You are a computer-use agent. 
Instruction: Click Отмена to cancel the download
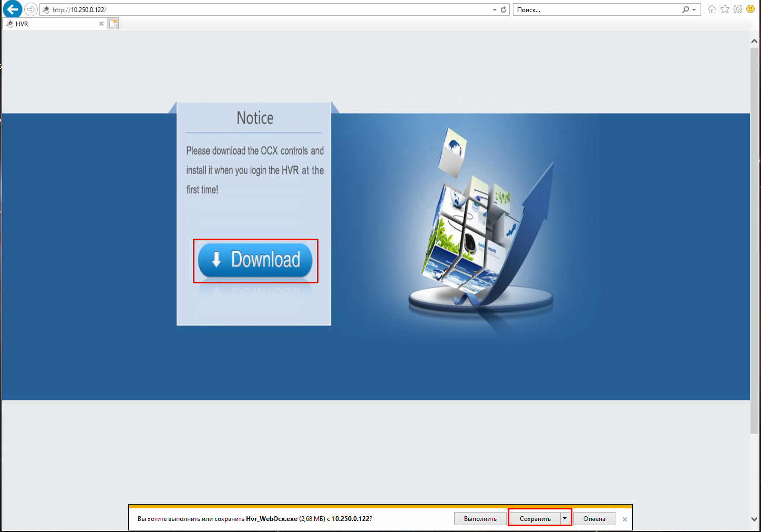pyautogui.click(x=594, y=518)
